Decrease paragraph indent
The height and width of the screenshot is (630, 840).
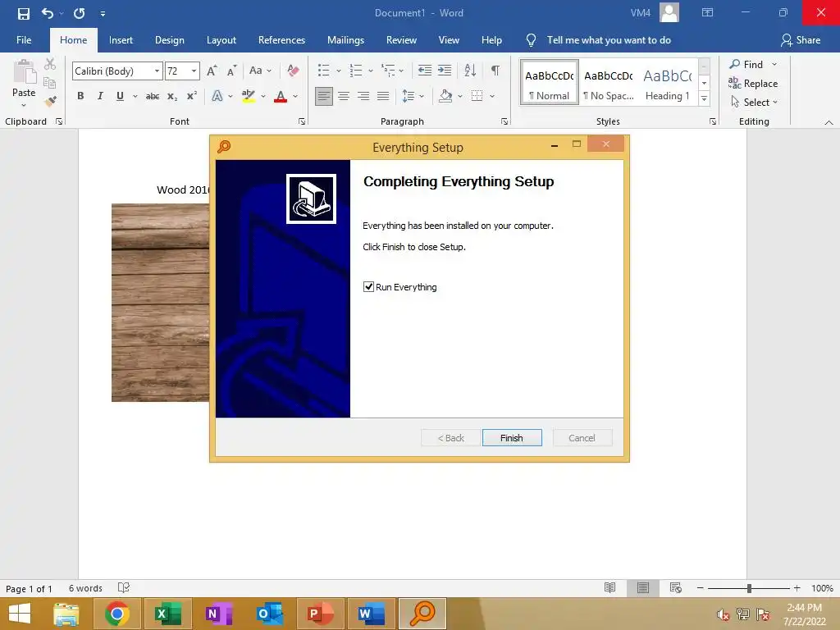click(x=425, y=71)
